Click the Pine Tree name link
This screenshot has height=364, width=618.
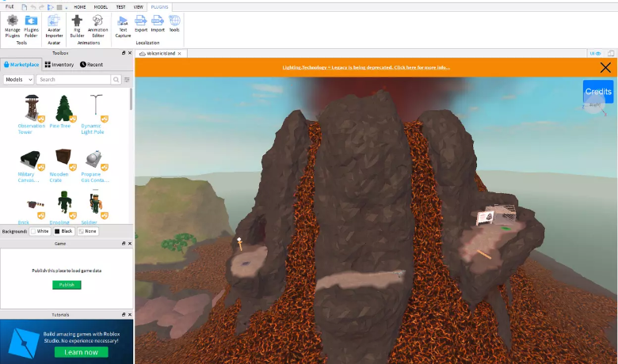point(60,126)
